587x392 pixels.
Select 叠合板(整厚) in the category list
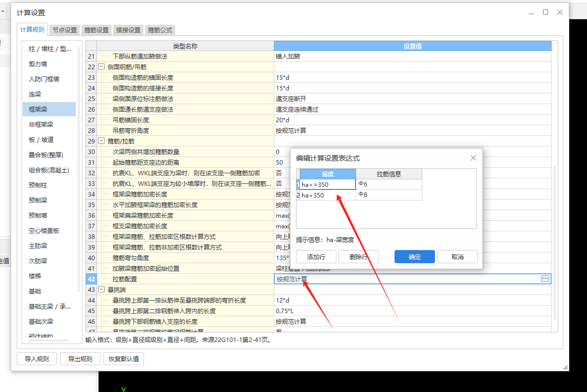coord(50,155)
